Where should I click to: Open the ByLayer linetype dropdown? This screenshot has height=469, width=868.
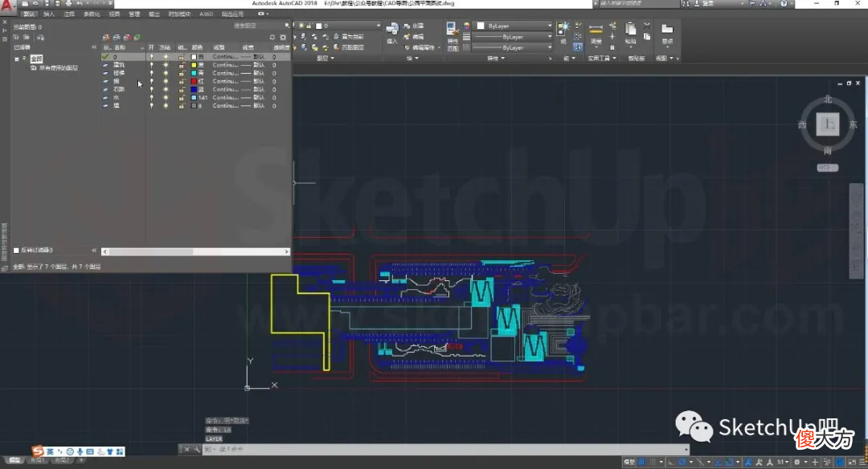tap(514, 48)
